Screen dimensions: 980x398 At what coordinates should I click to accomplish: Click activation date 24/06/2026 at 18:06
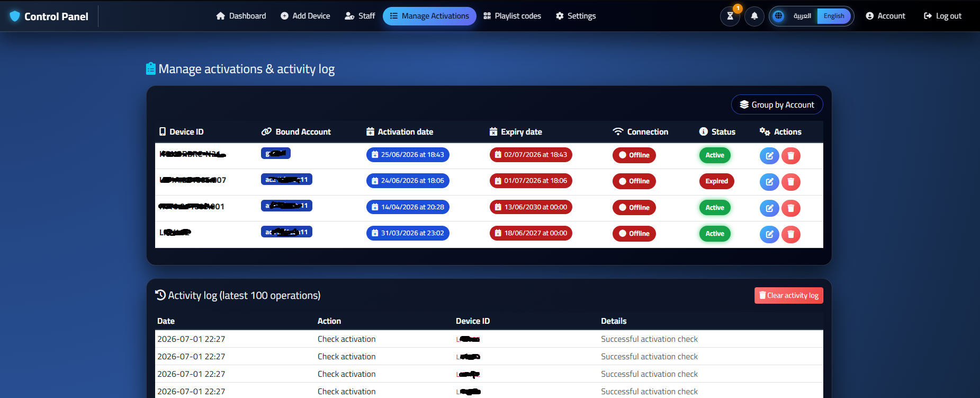tap(408, 181)
